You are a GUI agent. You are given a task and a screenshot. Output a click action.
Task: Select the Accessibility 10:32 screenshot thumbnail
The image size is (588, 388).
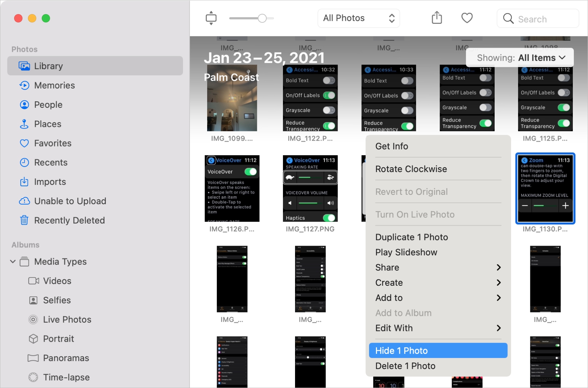tap(310, 98)
